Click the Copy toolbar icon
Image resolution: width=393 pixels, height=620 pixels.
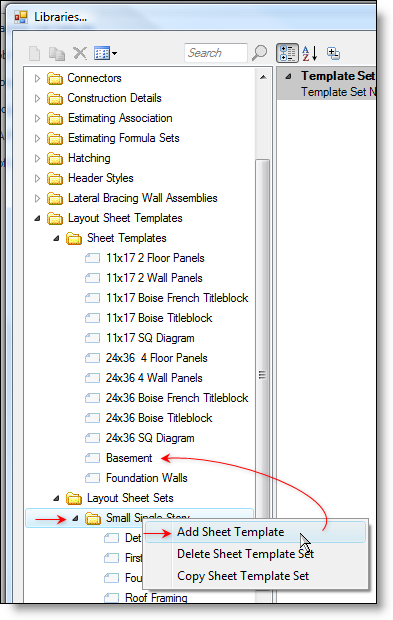57,53
